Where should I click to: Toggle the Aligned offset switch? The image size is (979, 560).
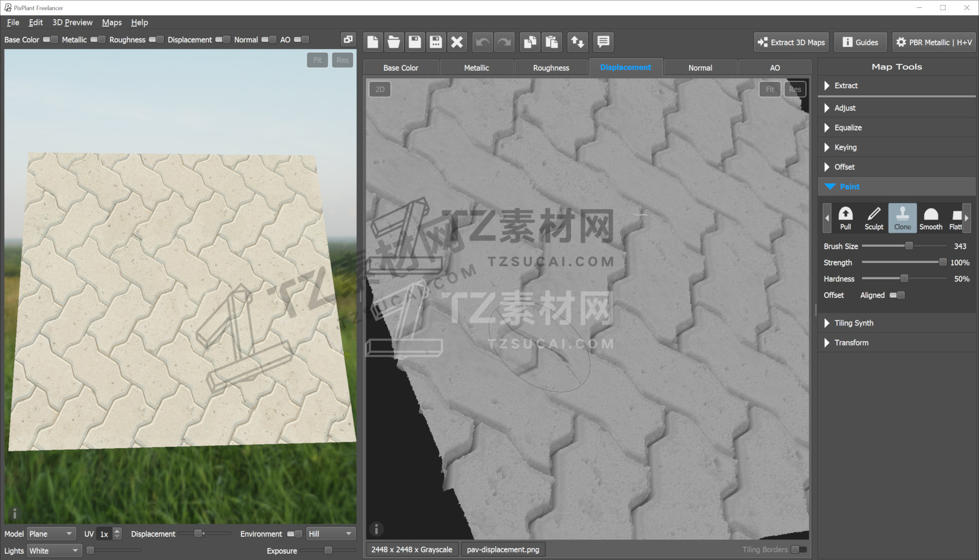[x=897, y=295]
